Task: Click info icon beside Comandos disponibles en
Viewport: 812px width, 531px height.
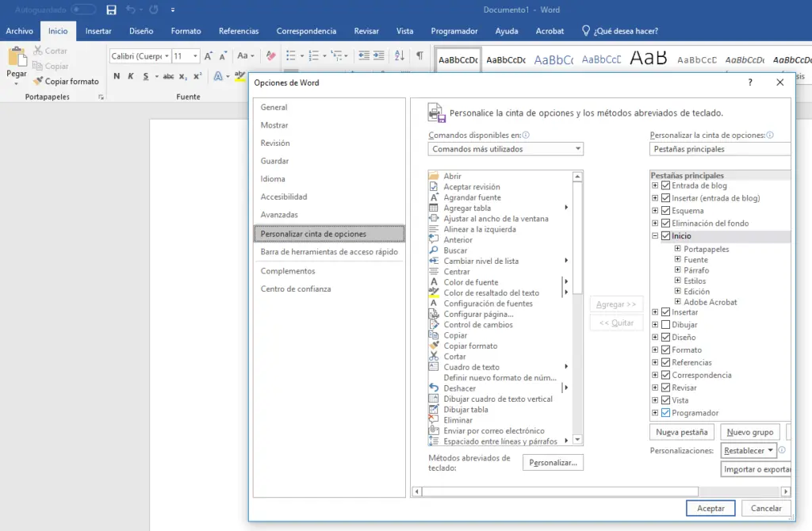Action: (x=526, y=135)
